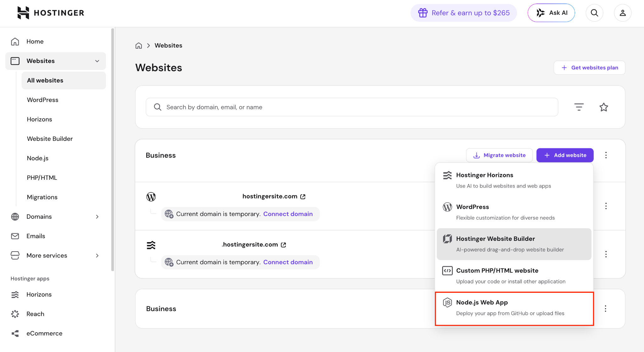
Task: Click the Node.js hexagon icon in dropdown
Action: [x=447, y=303]
